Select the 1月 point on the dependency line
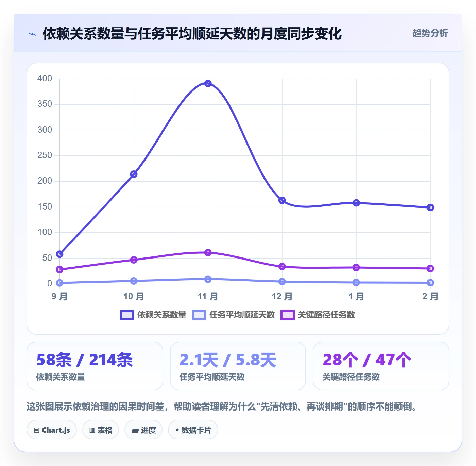The height and width of the screenshot is (466, 476). tap(356, 203)
